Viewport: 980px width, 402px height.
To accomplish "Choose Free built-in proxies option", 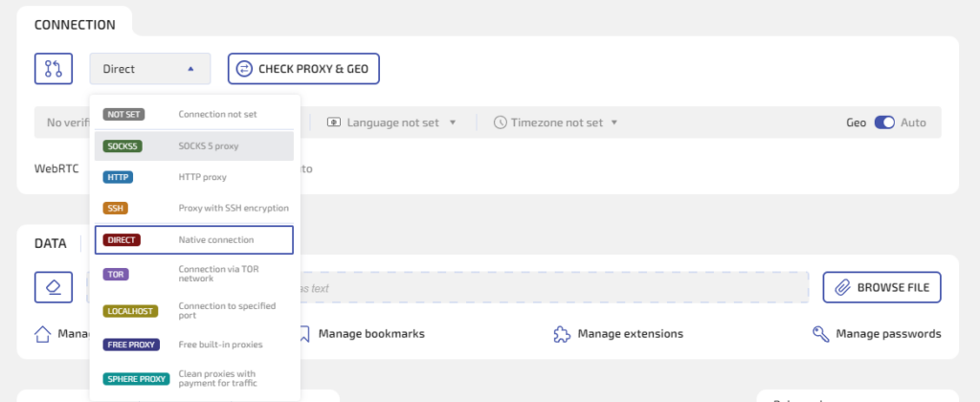I will pos(194,344).
